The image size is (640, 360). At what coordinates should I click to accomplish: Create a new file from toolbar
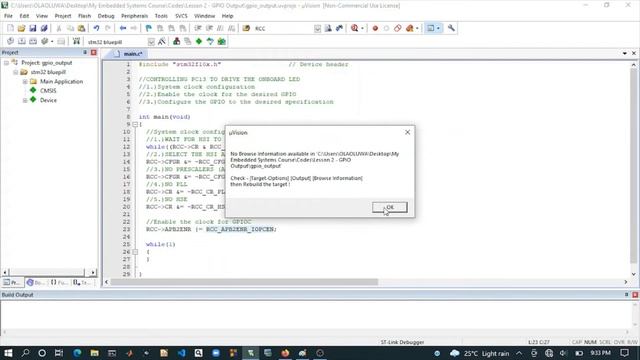tap(10, 28)
